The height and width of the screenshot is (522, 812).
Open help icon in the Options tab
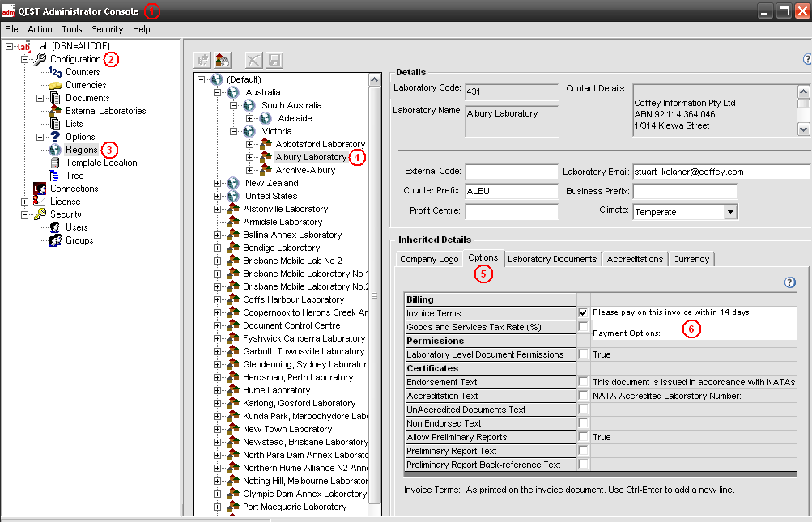789,282
